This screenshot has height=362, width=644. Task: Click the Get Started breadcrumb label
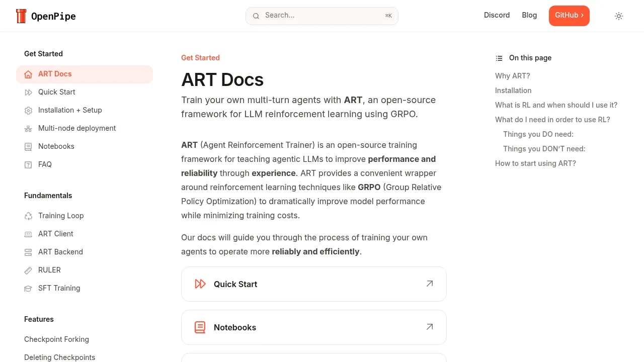click(200, 58)
